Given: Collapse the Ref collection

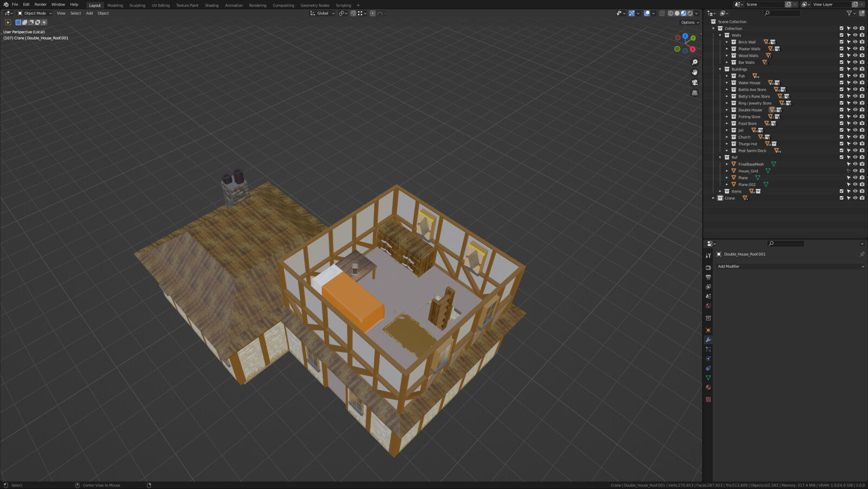Looking at the screenshot, I should point(720,157).
